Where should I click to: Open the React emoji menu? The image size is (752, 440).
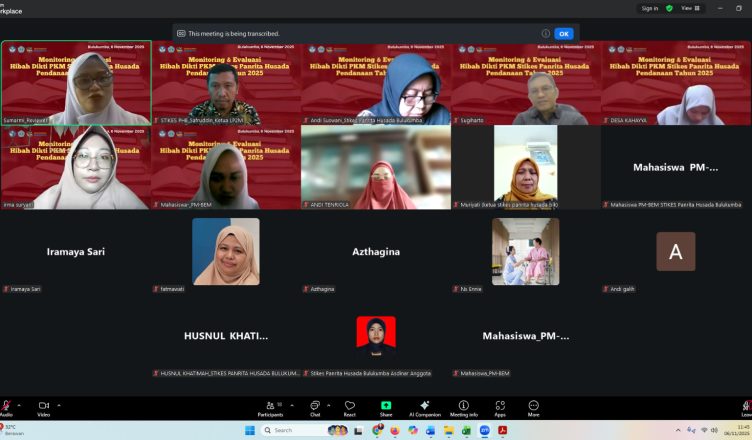350,408
